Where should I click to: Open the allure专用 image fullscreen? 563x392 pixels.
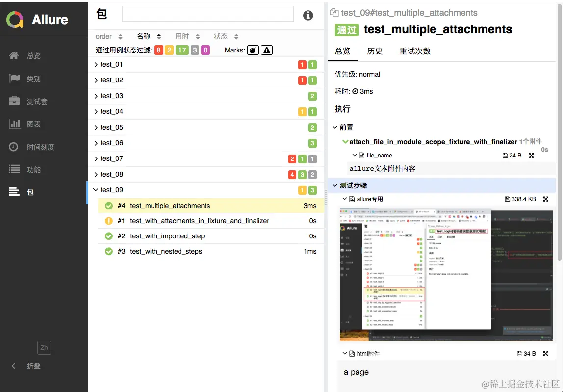point(546,199)
